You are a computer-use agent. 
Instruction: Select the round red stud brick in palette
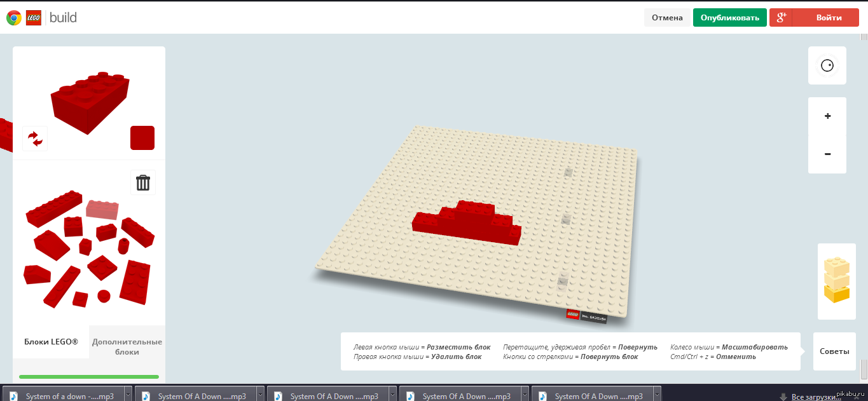pyautogui.click(x=104, y=296)
